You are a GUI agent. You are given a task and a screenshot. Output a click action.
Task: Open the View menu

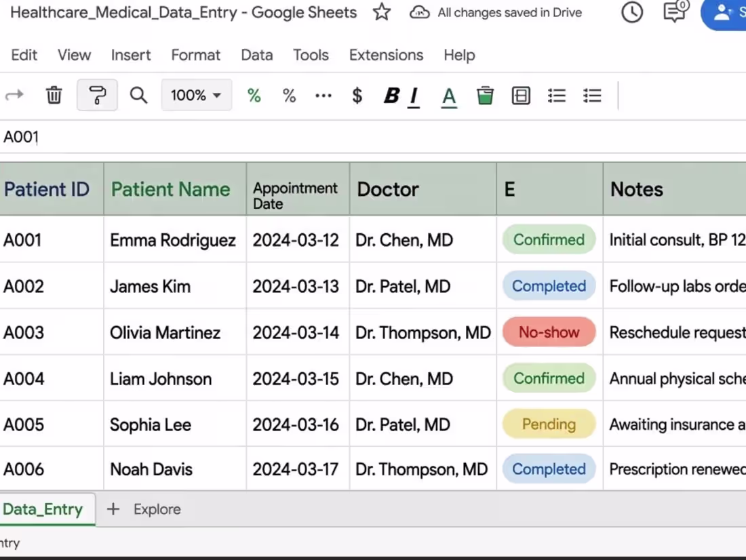pyautogui.click(x=74, y=55)
